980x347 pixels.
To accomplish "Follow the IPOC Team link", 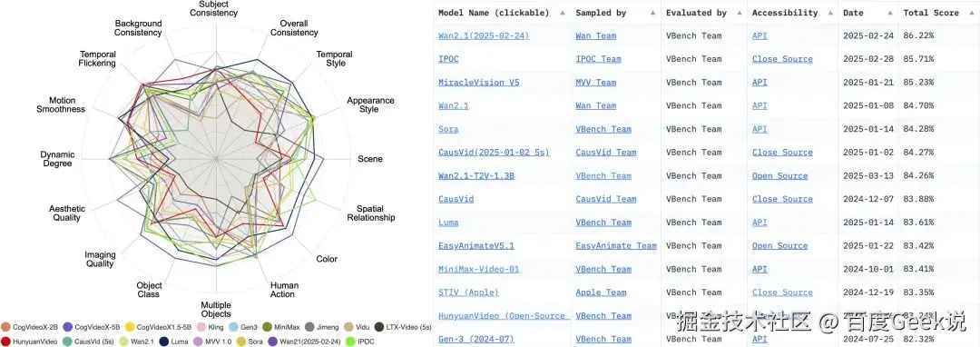I will point(598,59).
